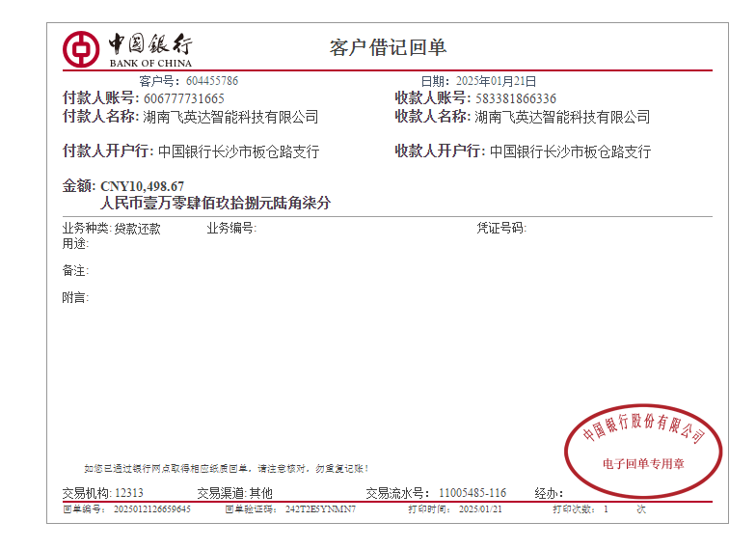Click the Bank of China circular logo

click(81, 49)
